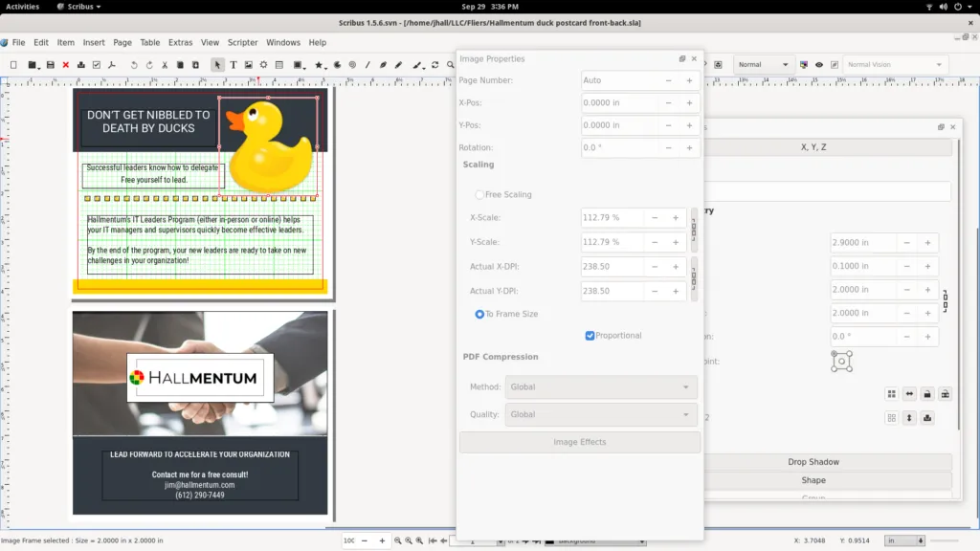Select the To Frame Size option
This screenshot has width=980, height=551.
(480, 314)
